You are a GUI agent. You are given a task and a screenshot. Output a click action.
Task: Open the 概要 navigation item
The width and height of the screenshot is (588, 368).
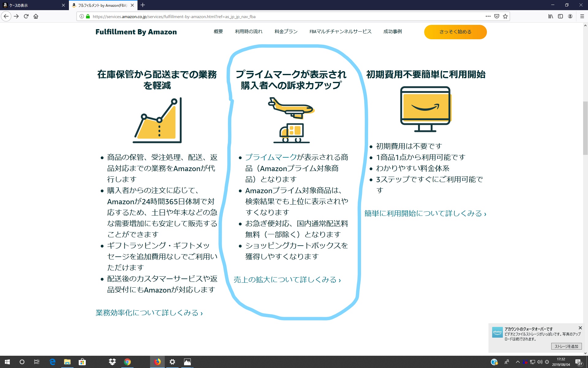pyautogui.click(x=218, y=32)
